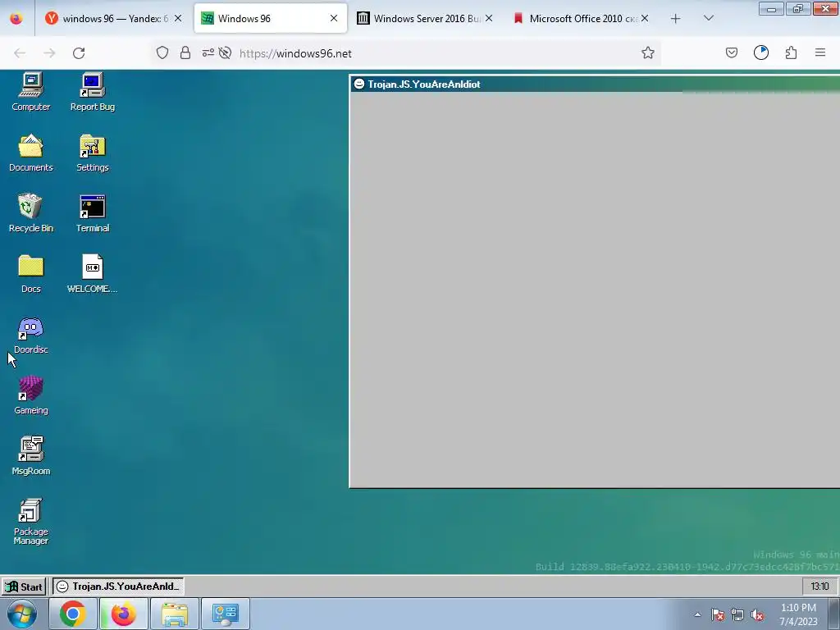Screen dimensions: 840x630
Task: Show hidden tray icons arrow
Action: [x=697, y=614]
